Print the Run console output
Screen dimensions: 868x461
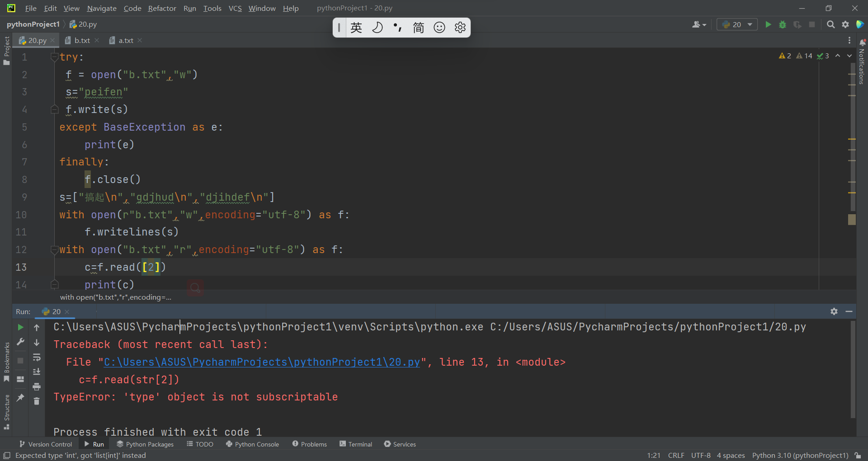click(x=37, y=387)
